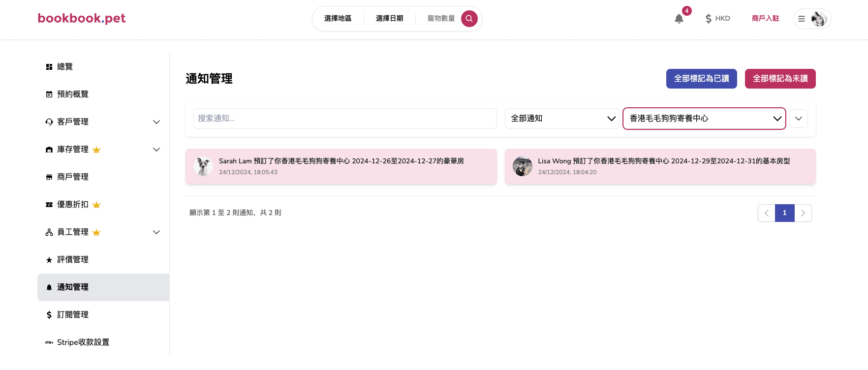
Task: Open 評價管理 in the sidebar
Action: click(x=103, y=260)
